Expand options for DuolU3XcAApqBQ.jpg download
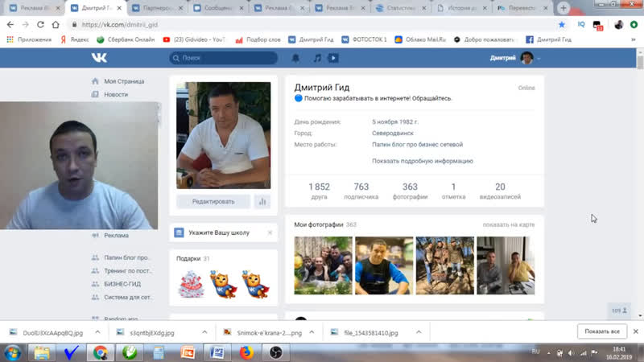Image resolution: width=644 pixels, height=362 pixels. [x=97, y=332]
